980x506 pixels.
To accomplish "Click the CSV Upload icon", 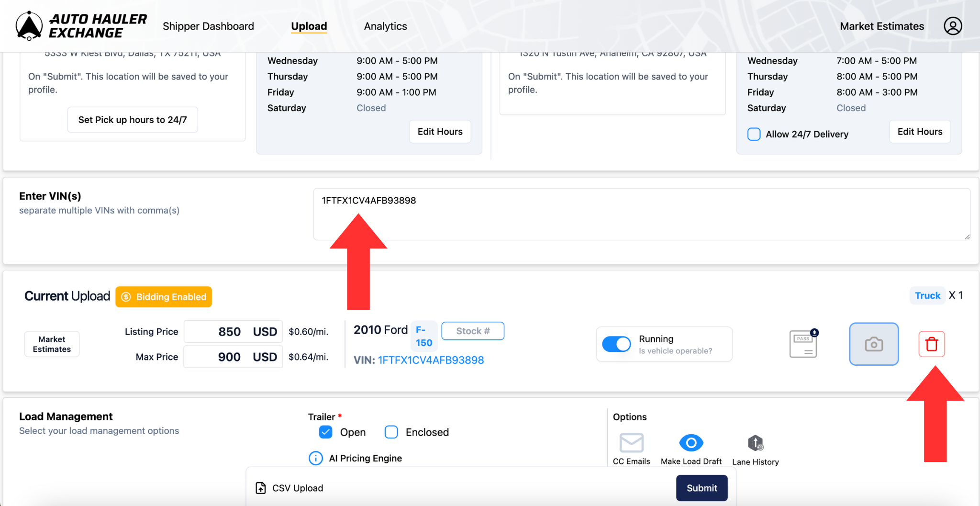I will pos(261,488).
